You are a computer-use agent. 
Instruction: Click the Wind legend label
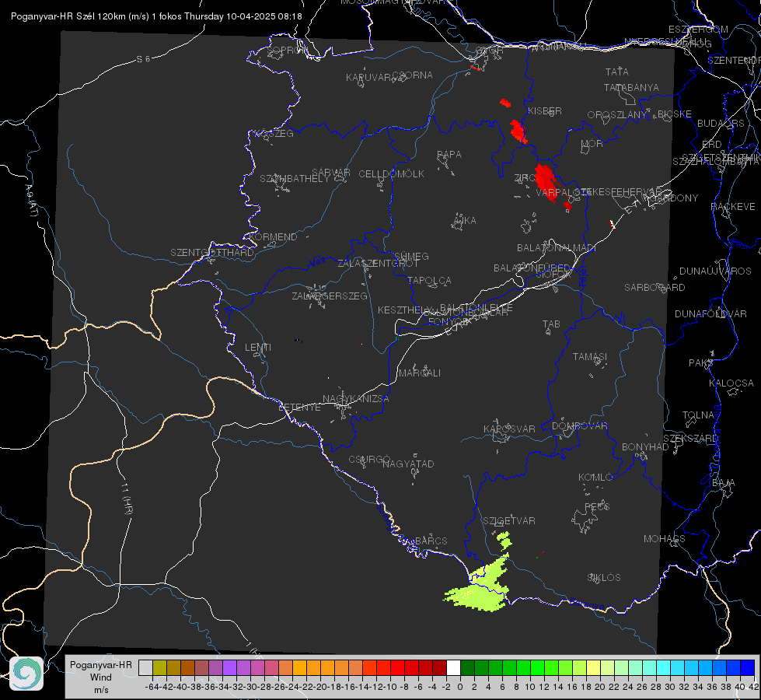[100, 677]
